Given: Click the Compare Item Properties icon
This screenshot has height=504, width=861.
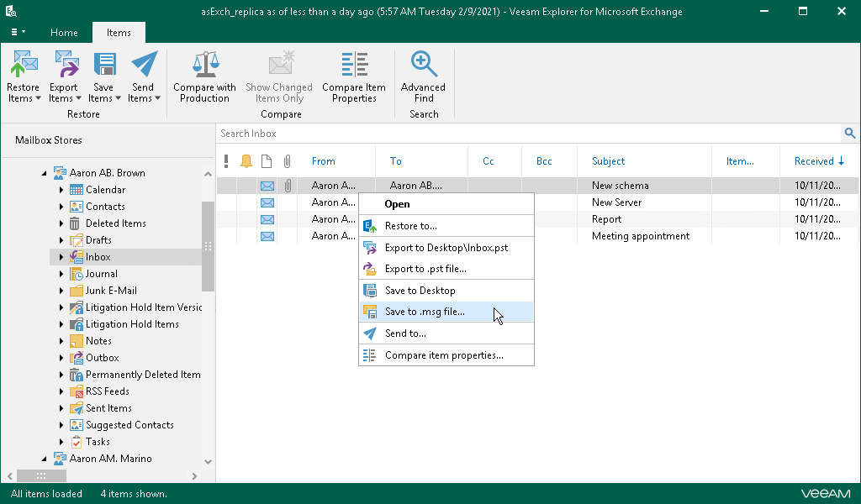Looking at the screenshot, I should tap(354, 66).
